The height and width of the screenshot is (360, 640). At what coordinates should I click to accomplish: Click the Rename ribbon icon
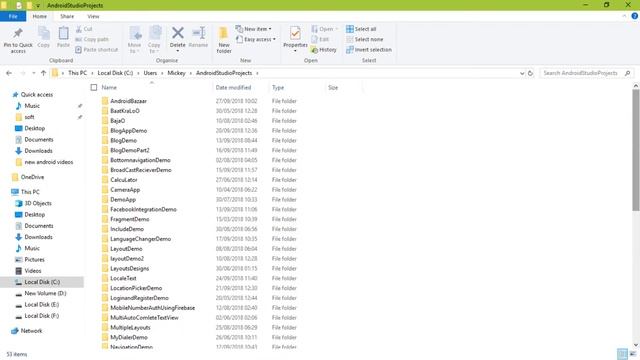[x=198, y=33]
